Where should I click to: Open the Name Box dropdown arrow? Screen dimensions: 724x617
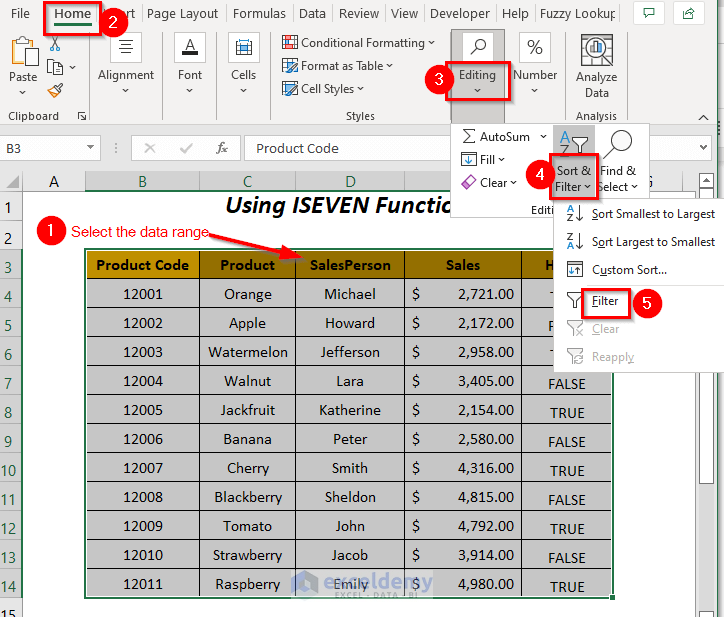coord(90,148)
